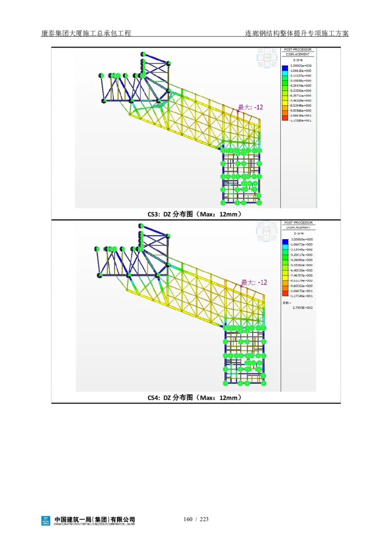This screenshot has width=392, height=555.
Task: Click the TOP view button in lower figure's navigator
Action: (x=267, y=230)
